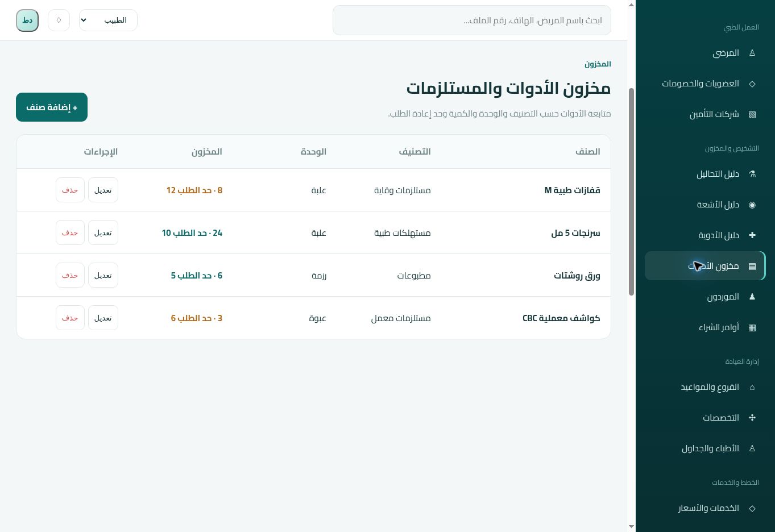
Task: Click the مستهلكات طبية category cell
Action: click(403, 233)
